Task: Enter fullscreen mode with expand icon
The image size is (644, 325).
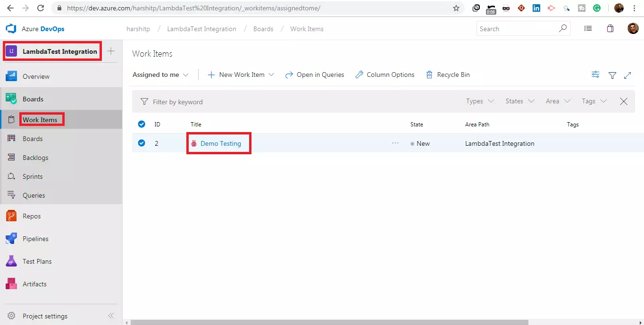Action: click(627, 75)
